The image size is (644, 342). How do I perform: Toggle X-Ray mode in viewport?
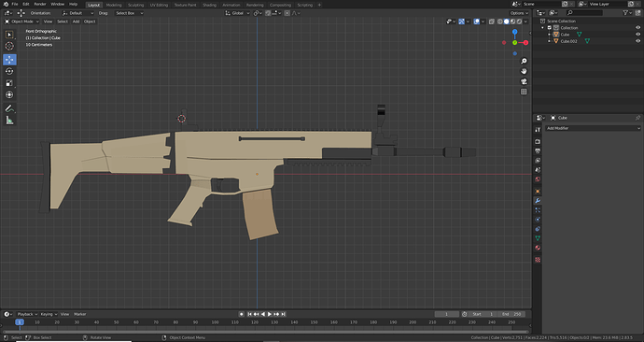tap(492, 21)
